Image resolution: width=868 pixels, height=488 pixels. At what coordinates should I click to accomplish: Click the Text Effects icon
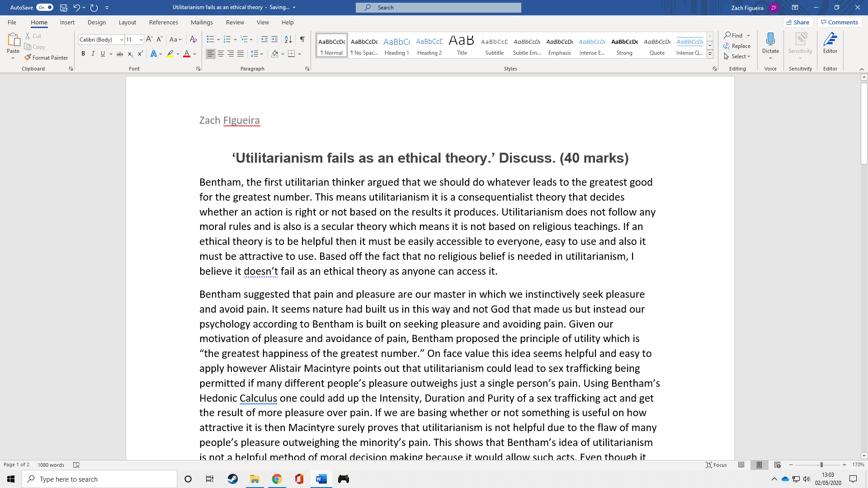(x=154, y=54)
